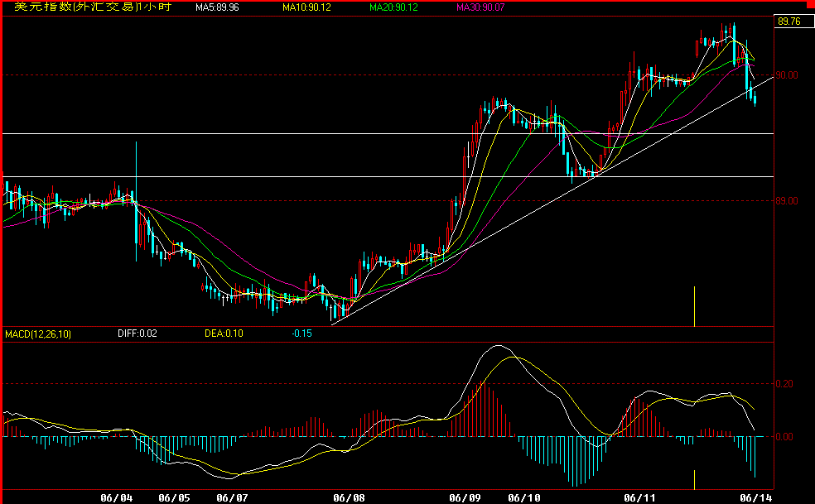Click the yellow vertical marker in price chart
This screenshot has width=815, height=504.
[x=694, y=306]
